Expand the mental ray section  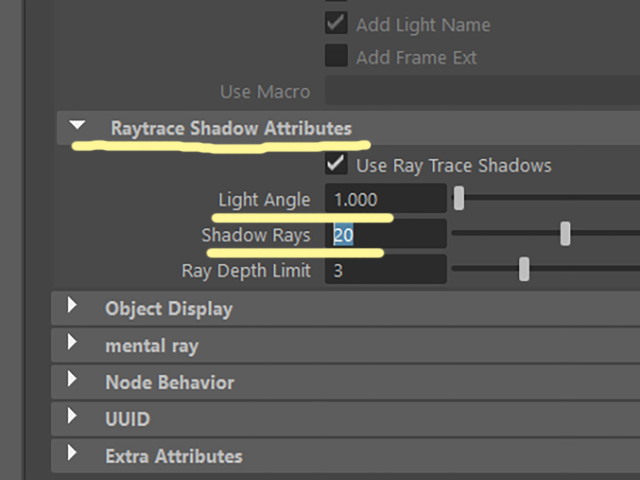pos(72,342)
